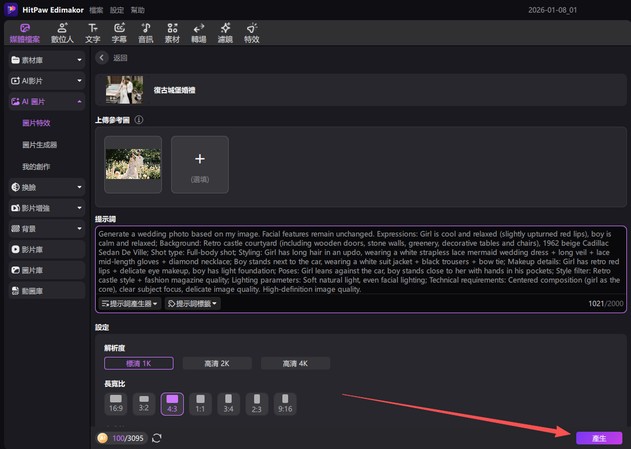This screenshot has height=449, width=631.
Task: Open the 音訊 audio panel icon
Action: [146, 32]
